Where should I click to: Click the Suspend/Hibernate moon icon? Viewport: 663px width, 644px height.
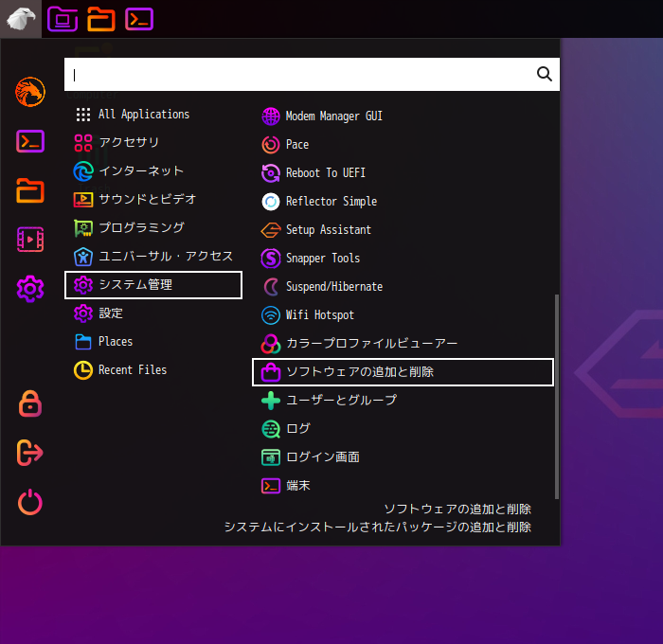point(271,287)
